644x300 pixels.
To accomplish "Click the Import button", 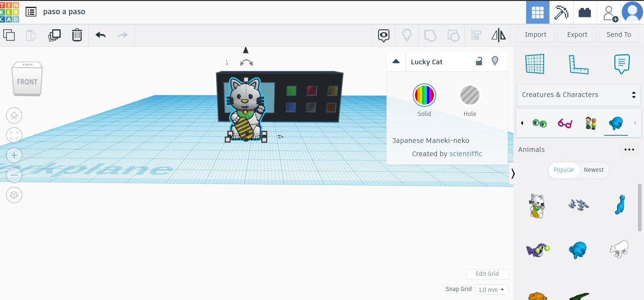I will pyautogui.click(x=536, y=35).
